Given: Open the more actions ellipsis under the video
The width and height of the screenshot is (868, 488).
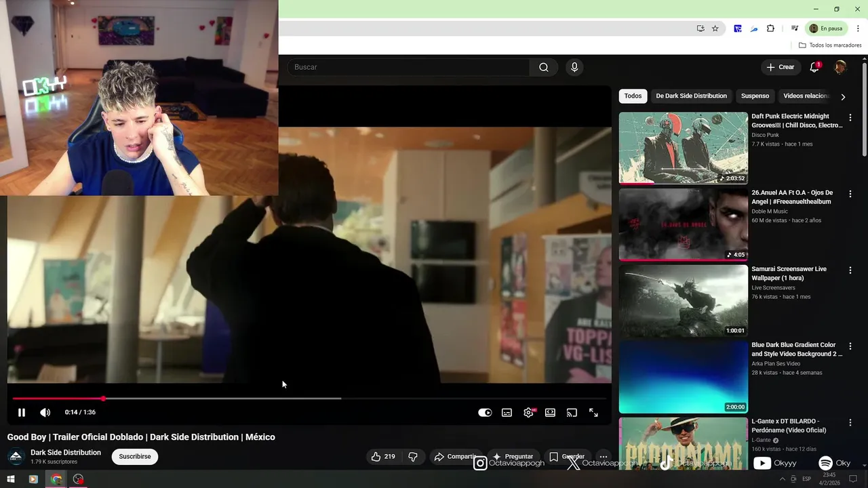Looking at the screenshot, I should click(x=603, y=457).
